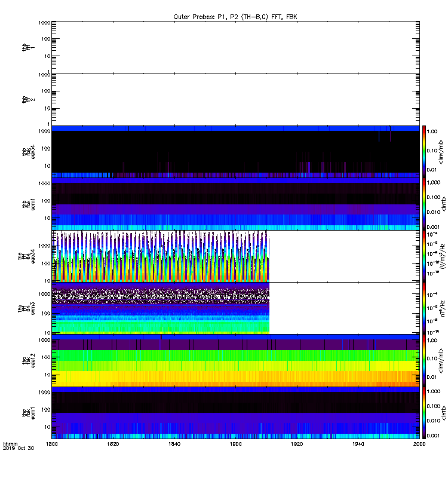Click the 'thb fff 1' panel label
Screen dimensions: 448x478
28,47
